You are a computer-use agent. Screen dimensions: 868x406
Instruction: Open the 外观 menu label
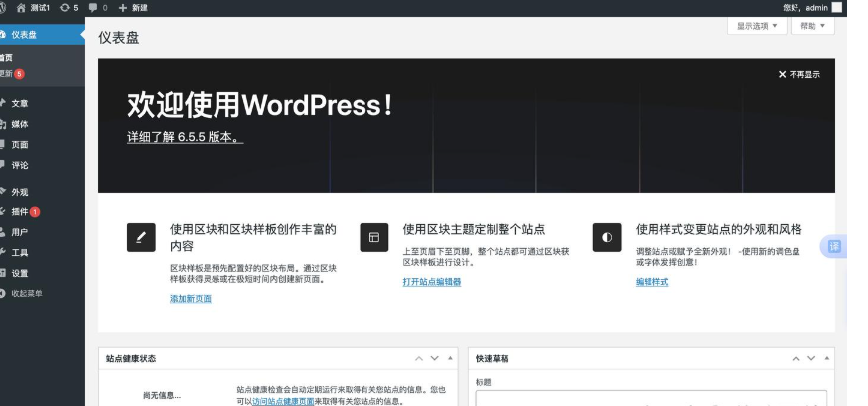pos(20,192)
